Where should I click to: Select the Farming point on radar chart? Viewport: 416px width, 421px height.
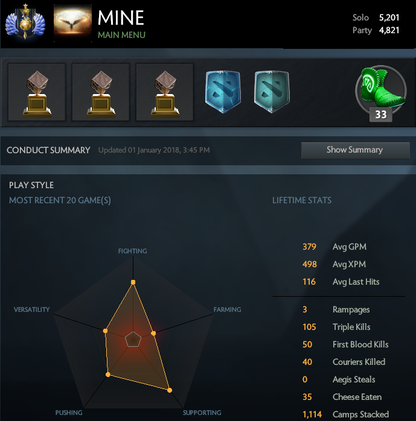click(x=153, y=333)
